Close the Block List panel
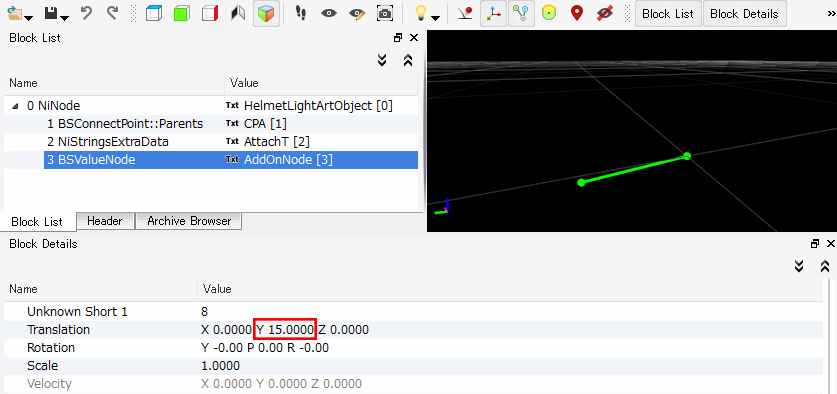The height and width of the screenshot is (394, 837). [414, 38]
